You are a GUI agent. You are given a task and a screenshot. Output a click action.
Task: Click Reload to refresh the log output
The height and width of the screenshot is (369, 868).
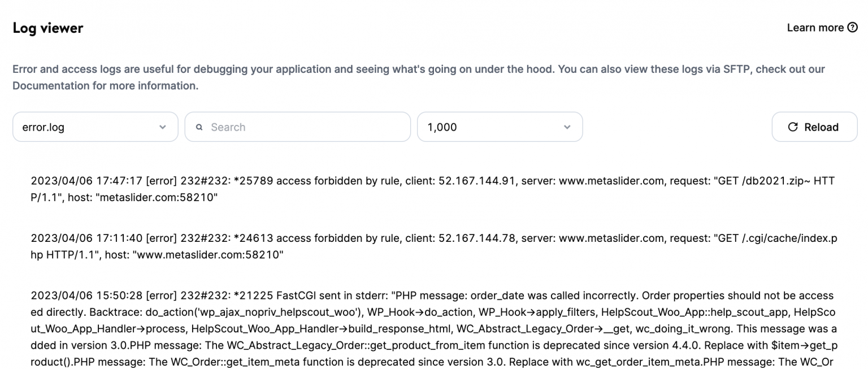pos(814,127)
